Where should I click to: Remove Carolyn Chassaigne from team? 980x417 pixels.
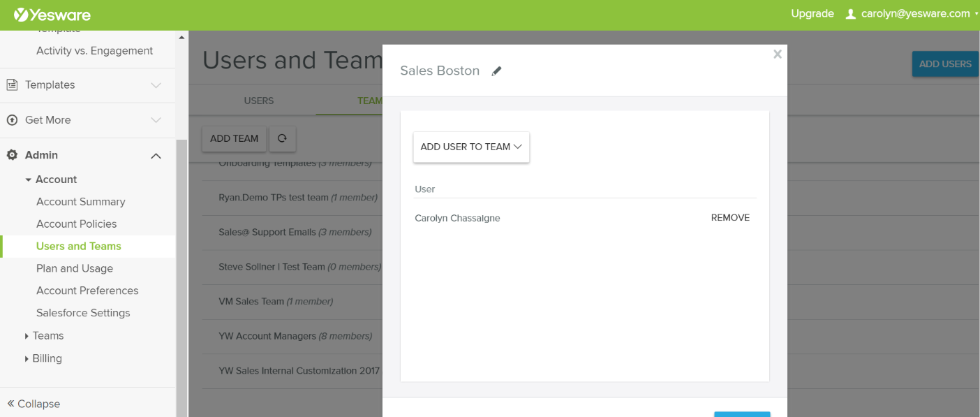[730, 218]
